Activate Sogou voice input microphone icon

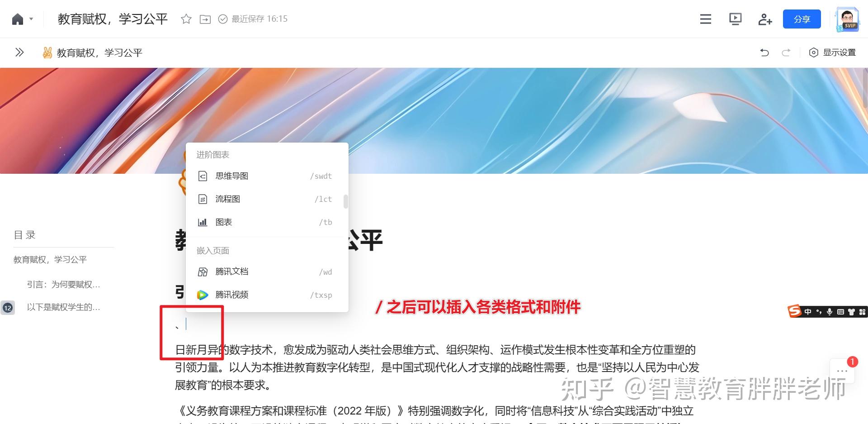(829, 312)
